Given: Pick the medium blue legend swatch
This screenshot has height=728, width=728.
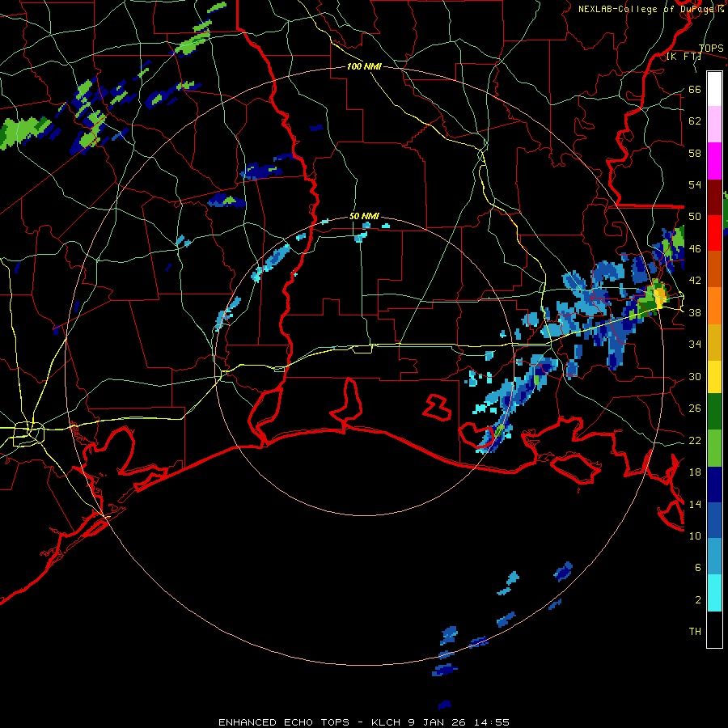Looking at the screenshot, I should [714, 520].
